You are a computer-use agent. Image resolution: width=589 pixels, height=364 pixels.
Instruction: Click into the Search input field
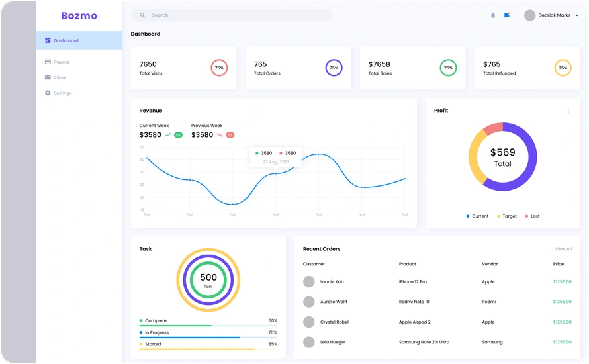click(x=238, y=15)
